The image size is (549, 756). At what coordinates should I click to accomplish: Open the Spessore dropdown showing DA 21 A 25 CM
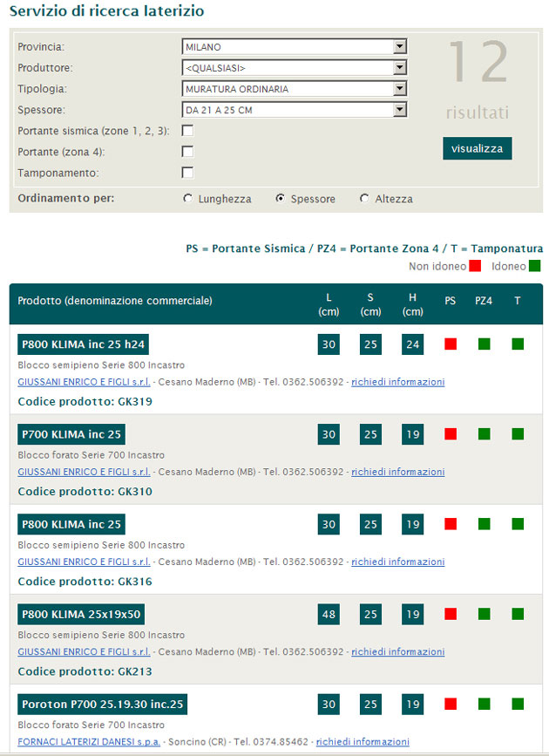[295, 110]
